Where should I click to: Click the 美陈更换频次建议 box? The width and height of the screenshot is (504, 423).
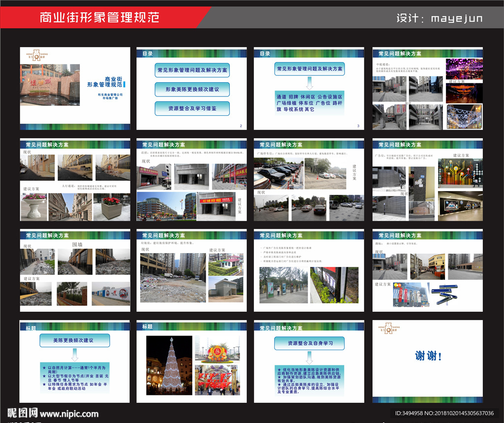tap(75, 340)
